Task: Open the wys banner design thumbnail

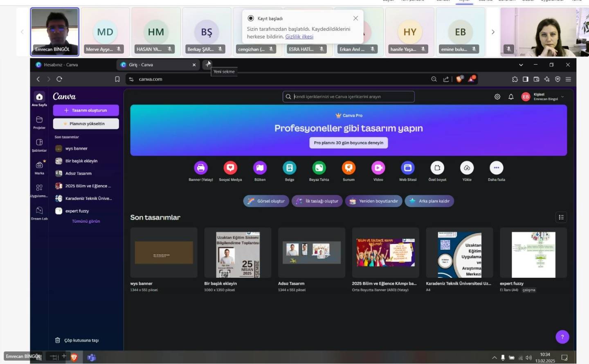Action: click(164, 252)
